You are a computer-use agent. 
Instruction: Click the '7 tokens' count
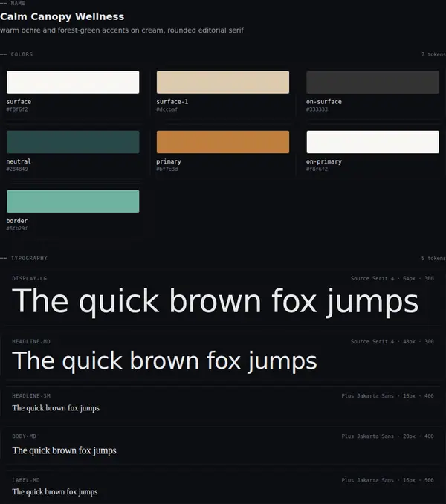[433, 54]
